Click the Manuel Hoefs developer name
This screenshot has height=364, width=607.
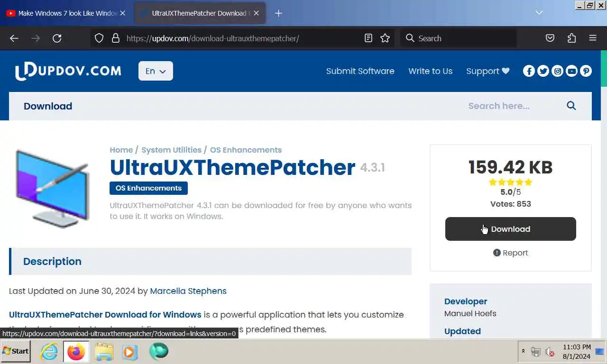pos(470,313)
